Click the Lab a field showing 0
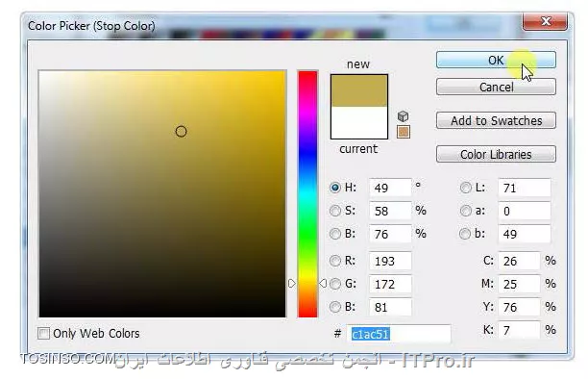The height and width of the screenshot is (379, 588). [525, 211]
